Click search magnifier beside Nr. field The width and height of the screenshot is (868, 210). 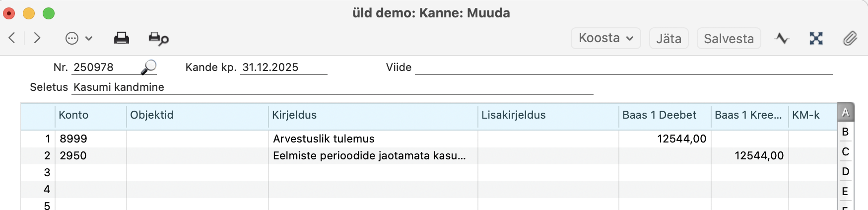click(x=148, y=67)
